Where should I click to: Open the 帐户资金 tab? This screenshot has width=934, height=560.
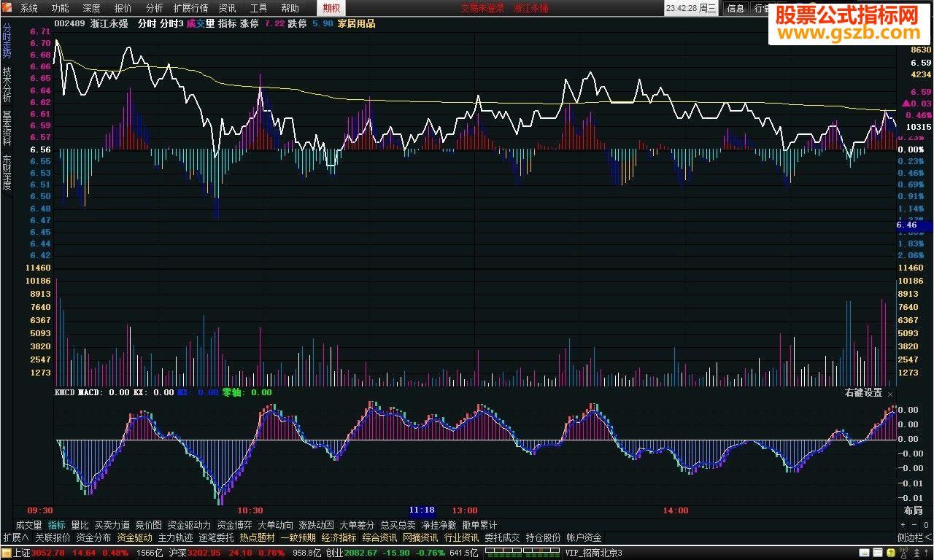(x=584, y=537)
